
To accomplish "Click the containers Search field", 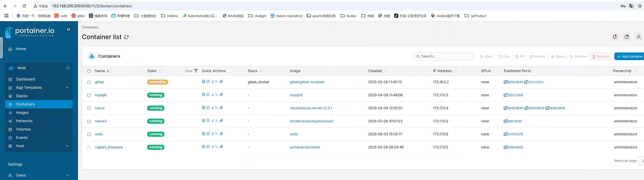I will click(443, 56).
